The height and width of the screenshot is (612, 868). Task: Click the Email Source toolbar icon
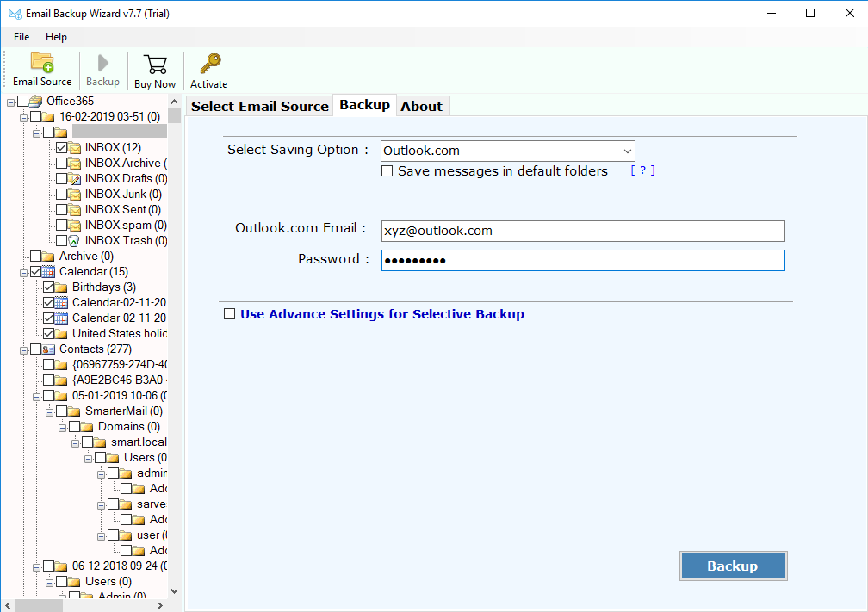[x=42, y=63]
